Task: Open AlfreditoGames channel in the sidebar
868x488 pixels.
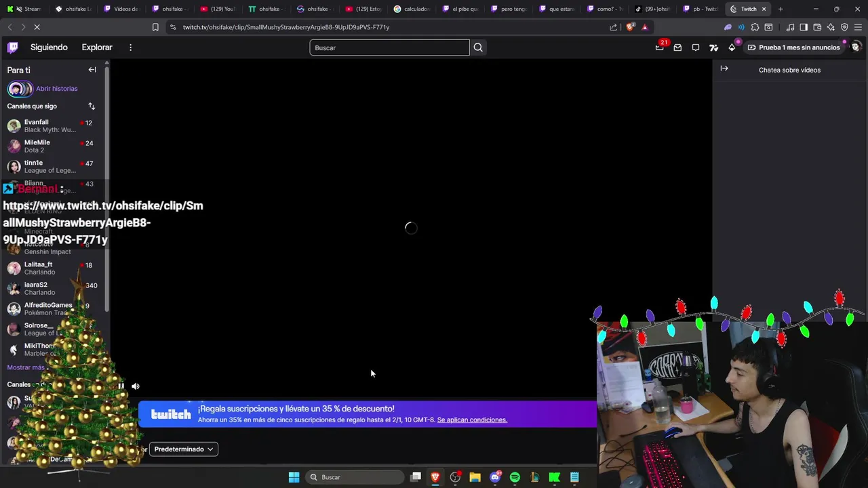Action: tap(54, 308)
